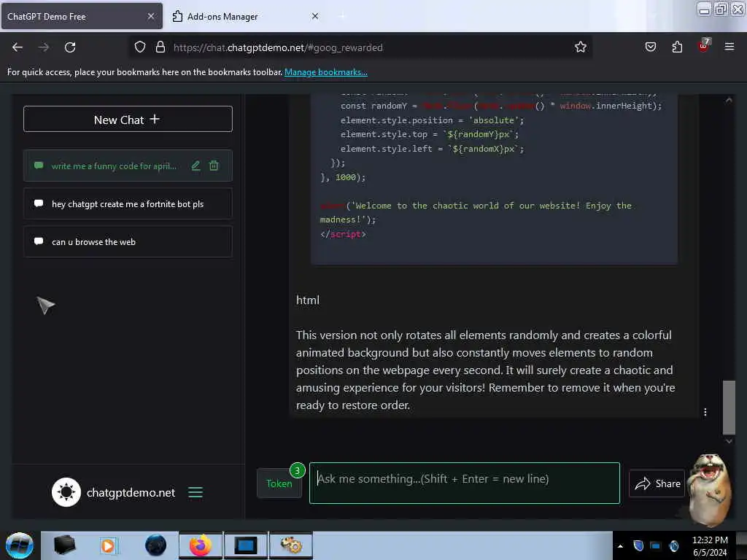Open the blue window taskbar application
Viewport: 747px width, 560px height.
click(x=245, y=545)
